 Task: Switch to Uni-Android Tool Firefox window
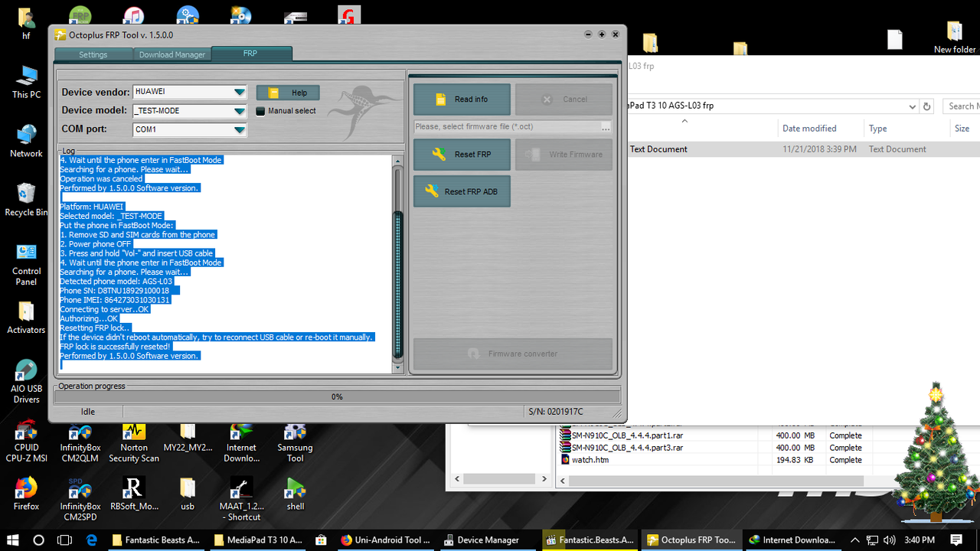pyautogui.click(x=387, y=540)
